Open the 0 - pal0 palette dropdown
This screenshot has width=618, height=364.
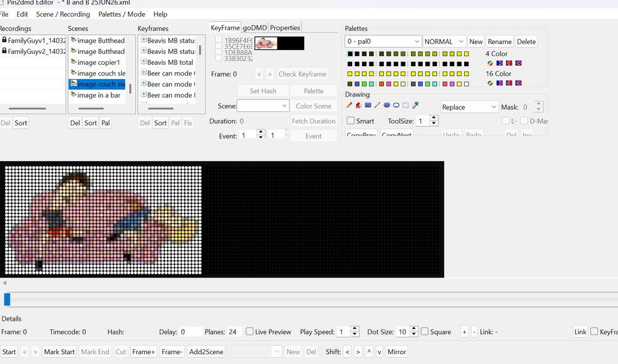[383, 41]
